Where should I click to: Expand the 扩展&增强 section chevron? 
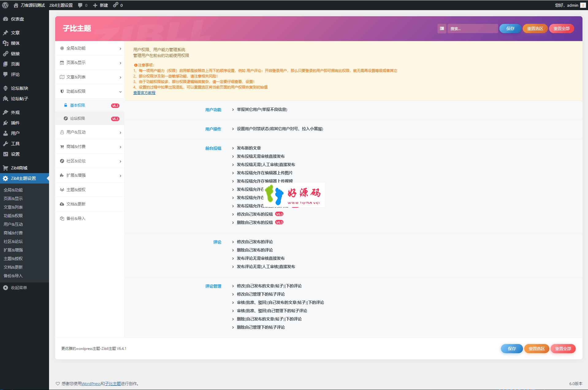coord(120,176)
